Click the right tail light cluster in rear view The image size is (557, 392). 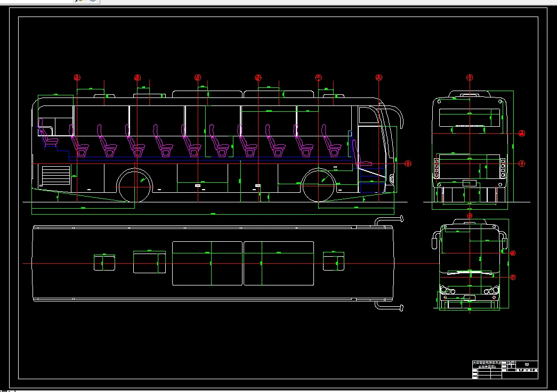point(503,168)
